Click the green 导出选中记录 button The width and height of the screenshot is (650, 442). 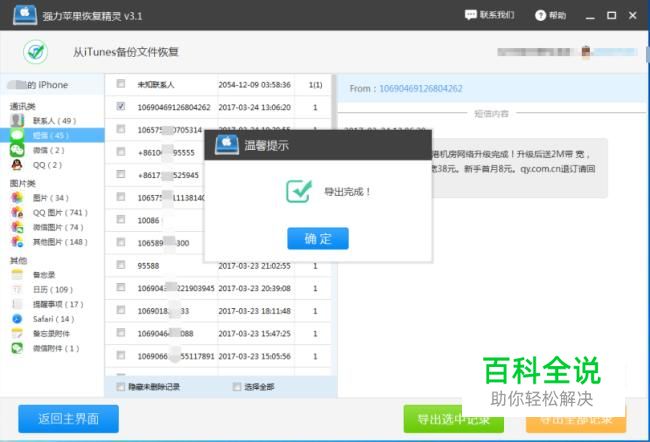coord(454,419)
